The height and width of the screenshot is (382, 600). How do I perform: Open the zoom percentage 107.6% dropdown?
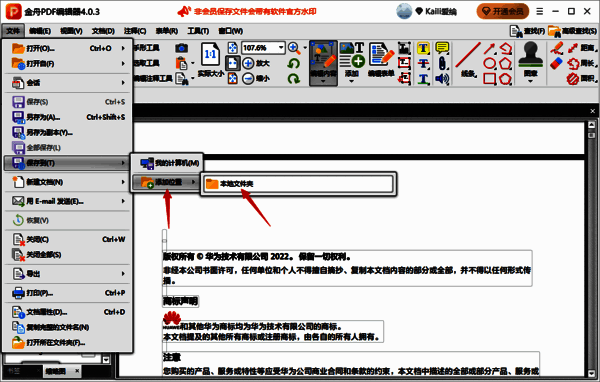281,48
